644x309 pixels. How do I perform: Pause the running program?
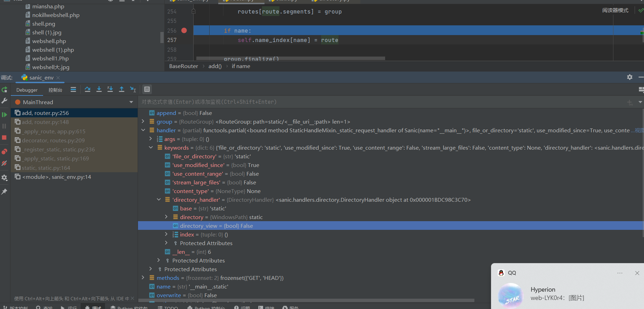pyautogui.click(x=4, y=126)
